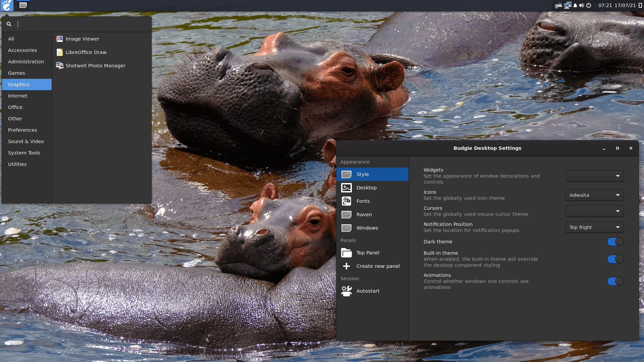This screenshot has width=644, height=362.
Task: Open the Icons theme dropdown showing Adwaita
Action: click(x=594, y=195)
